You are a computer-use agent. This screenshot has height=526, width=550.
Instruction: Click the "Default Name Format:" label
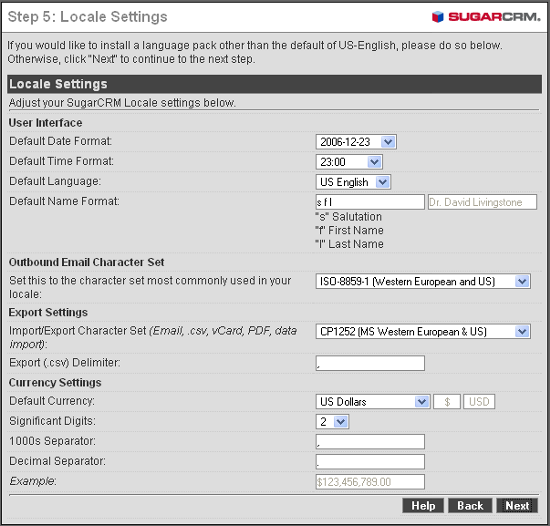click(x=64, y=201)
